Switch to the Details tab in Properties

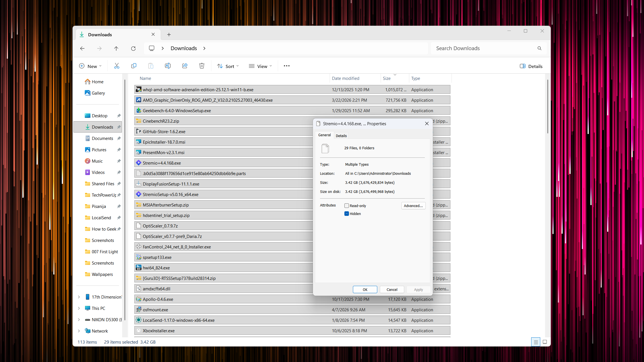pyautogui.click(x=341, y=136)
